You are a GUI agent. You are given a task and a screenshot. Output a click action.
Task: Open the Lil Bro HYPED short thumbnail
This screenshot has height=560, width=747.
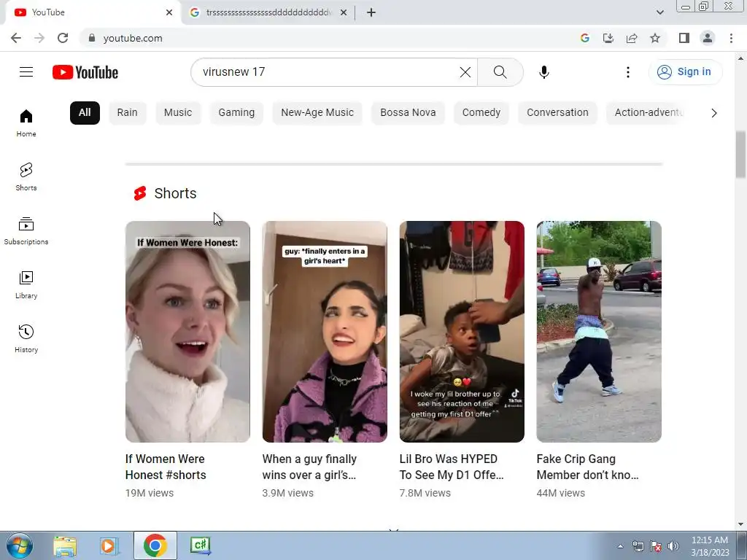click(x=462, y=332)
